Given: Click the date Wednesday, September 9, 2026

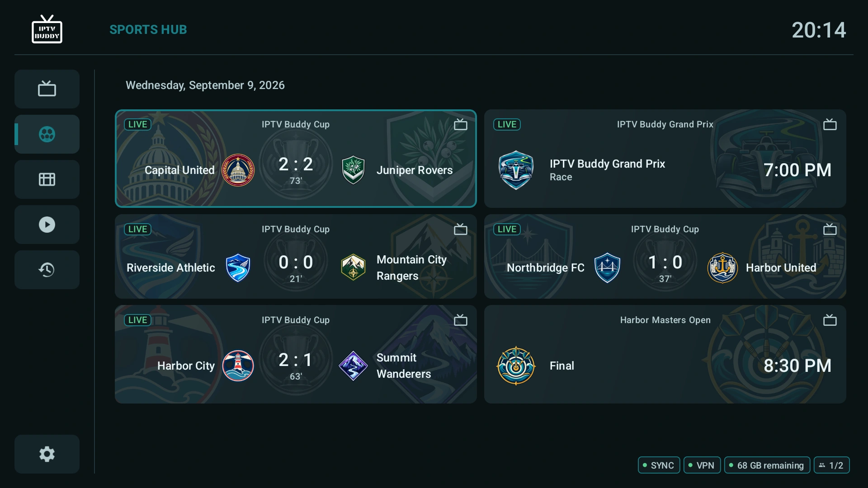Looking at the screenshot, I should (205, 85).
